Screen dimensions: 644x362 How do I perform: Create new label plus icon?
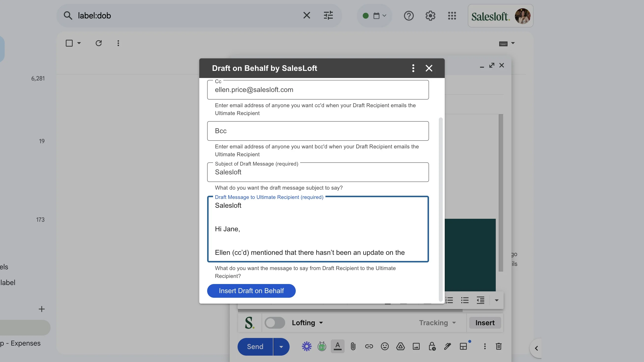click(x=42, y=309)
